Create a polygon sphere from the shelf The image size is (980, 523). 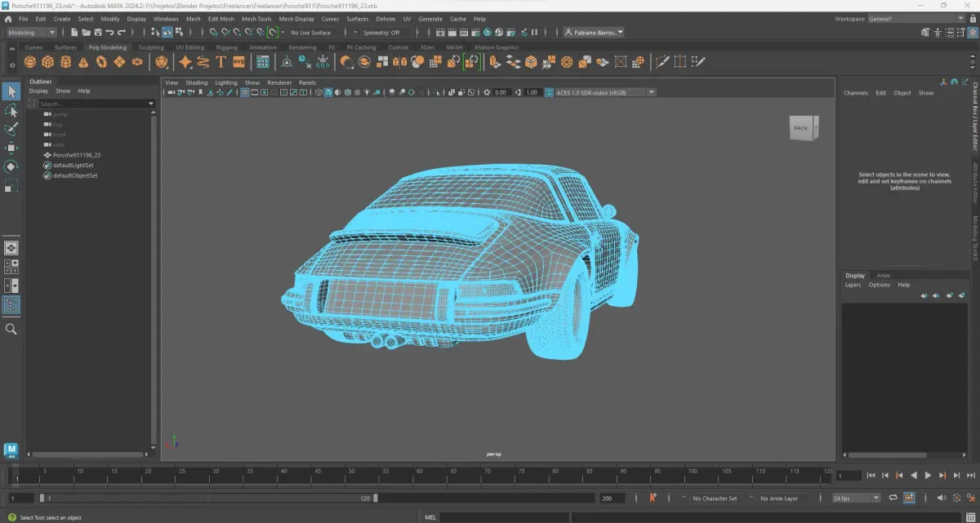(x=30, y=62)
